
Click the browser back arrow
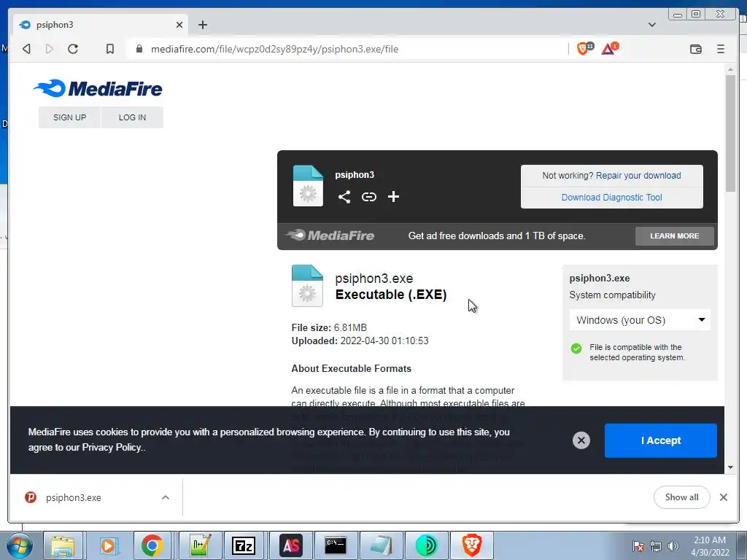[x=27, y=49]
